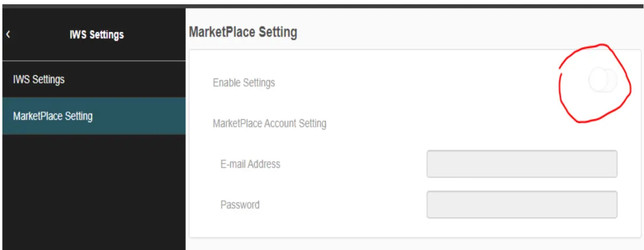The width and height of the screenshot is (644, 250).
Task: Click empty sidebar area below MarketPlace Setting
Action: (x=94, y=188)
